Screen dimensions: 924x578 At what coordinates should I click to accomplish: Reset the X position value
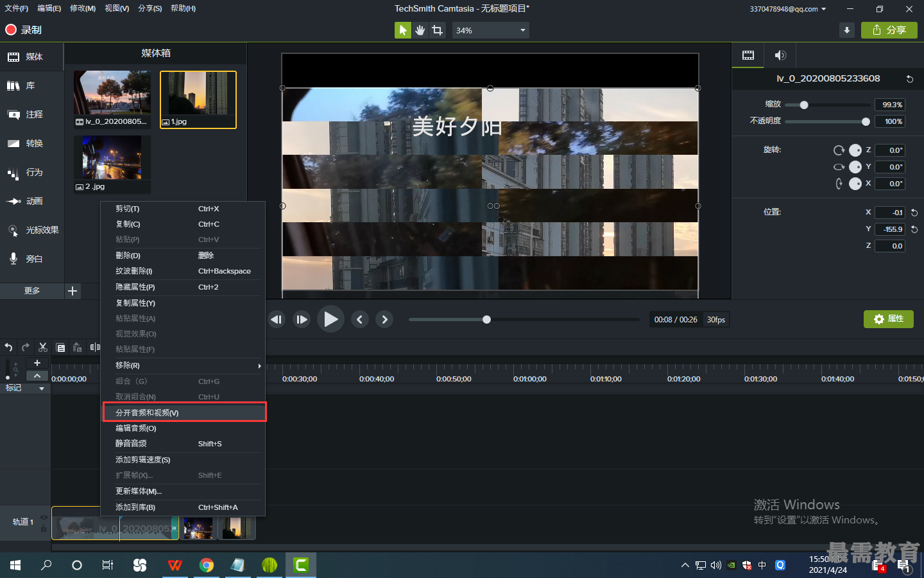coord(914,213)
